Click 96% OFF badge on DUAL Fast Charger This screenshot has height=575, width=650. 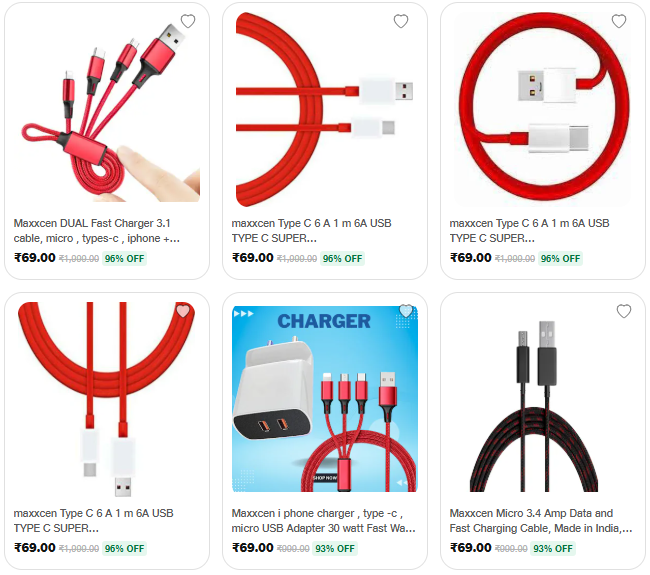click(x=124, y=259)
